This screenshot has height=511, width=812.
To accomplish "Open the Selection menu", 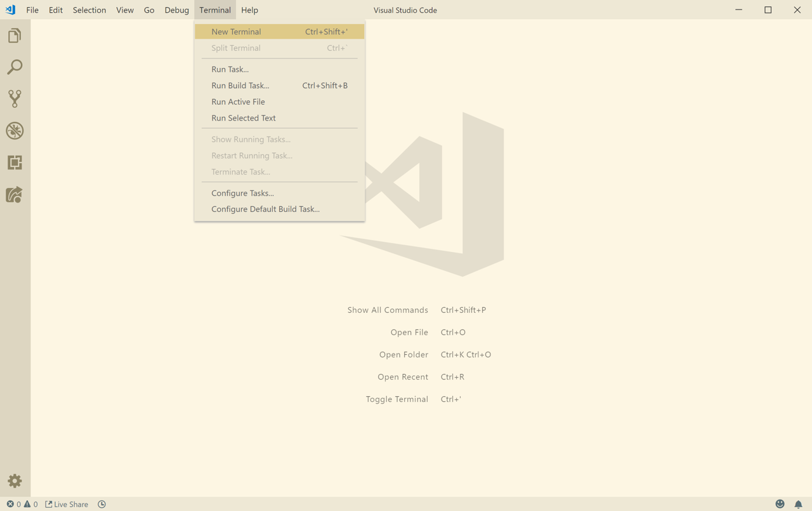I will coord(89,10).
